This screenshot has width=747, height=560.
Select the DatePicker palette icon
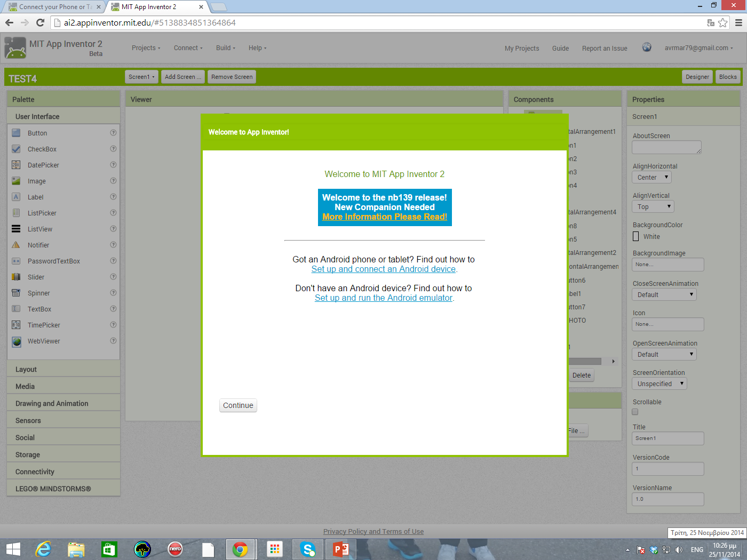click(17, 165)
